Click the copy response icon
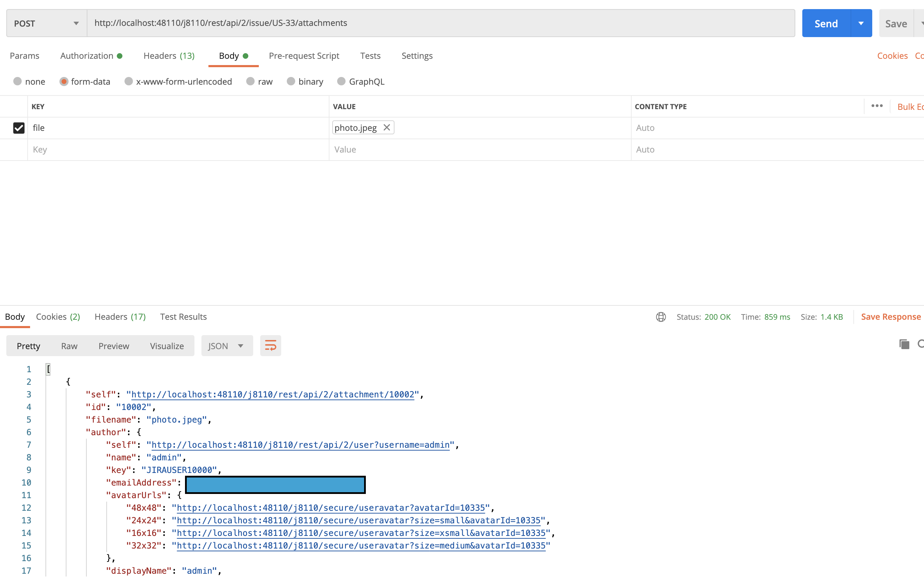 point(904,344)
